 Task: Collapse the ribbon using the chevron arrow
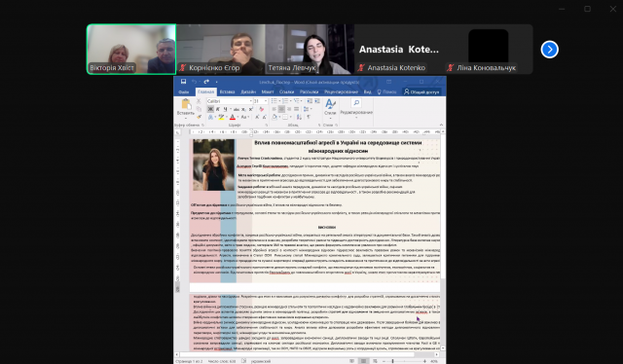tap(441, 125)
